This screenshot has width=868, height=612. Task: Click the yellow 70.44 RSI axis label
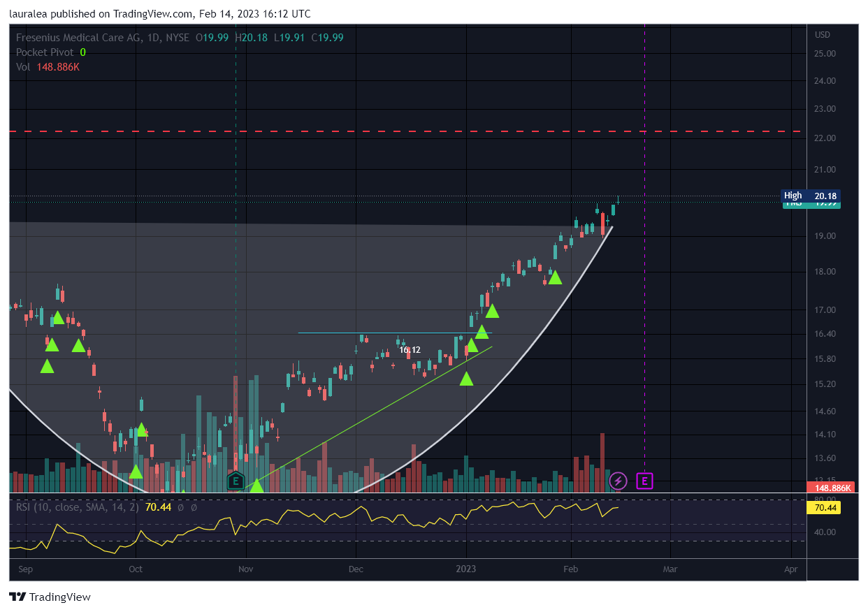pyautogui.click(x=823, y=508)
